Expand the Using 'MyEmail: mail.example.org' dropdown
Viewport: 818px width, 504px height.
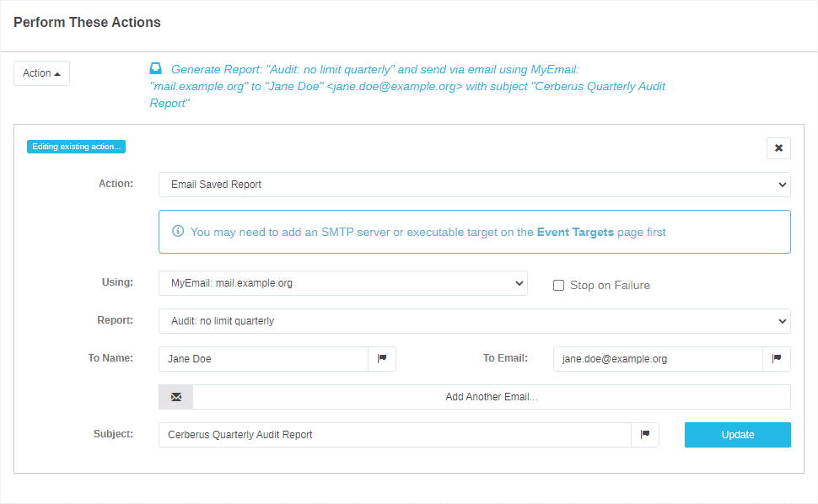click(342, 283)
